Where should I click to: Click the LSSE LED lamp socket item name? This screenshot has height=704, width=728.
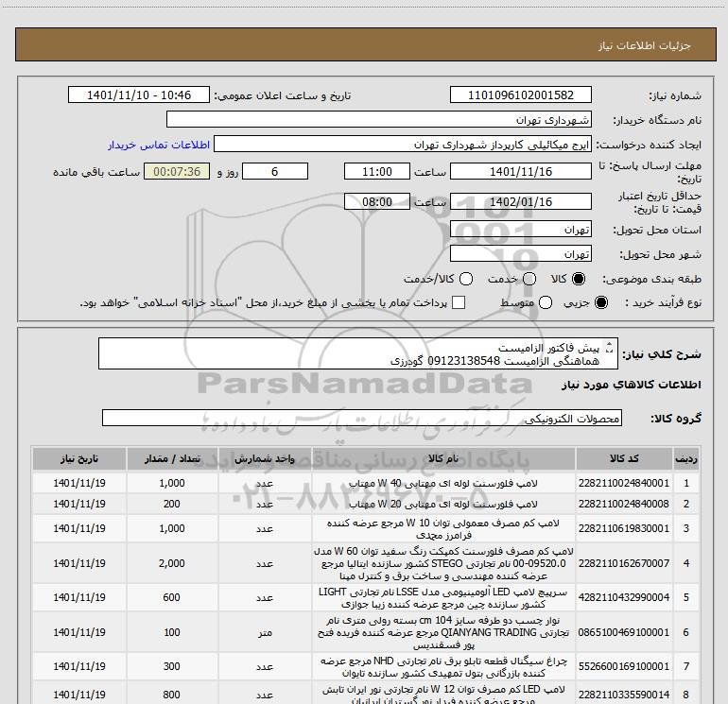(x=443, y=598)
